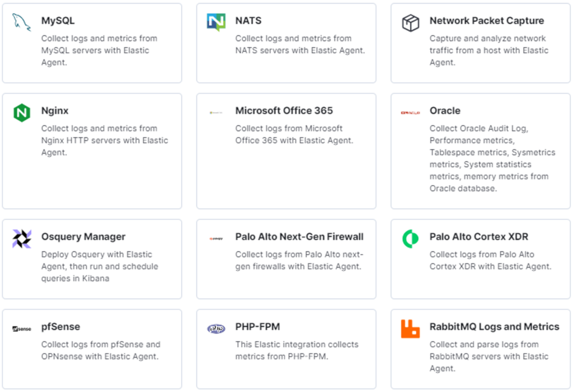Click the PHP-FPM elephant logo

point(216,329)
